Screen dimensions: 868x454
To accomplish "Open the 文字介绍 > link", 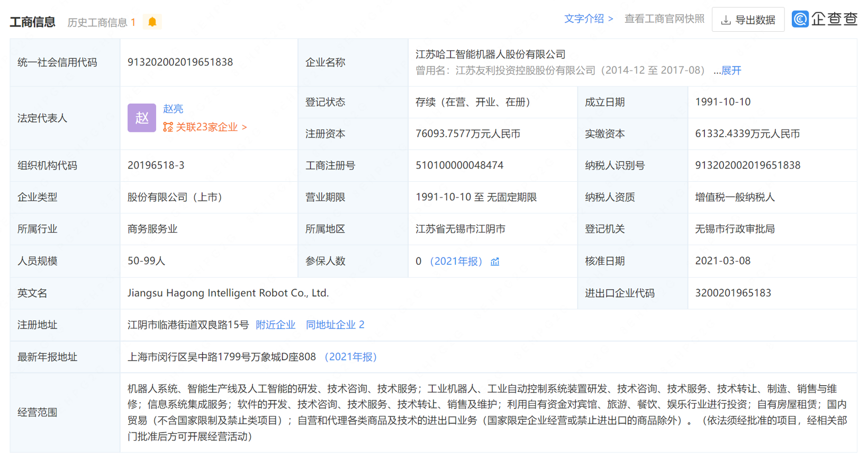I will tap(589, 19).
